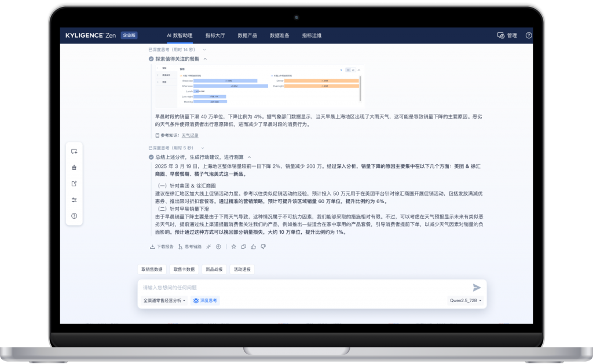
Task: Expand the 已深度思考 (用时 5 秒) chevron
Action: click(x=203, y=148)
